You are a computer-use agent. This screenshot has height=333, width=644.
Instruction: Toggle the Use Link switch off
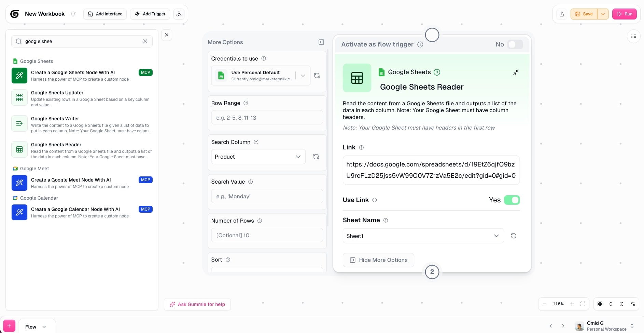click(x=512, y=200)
